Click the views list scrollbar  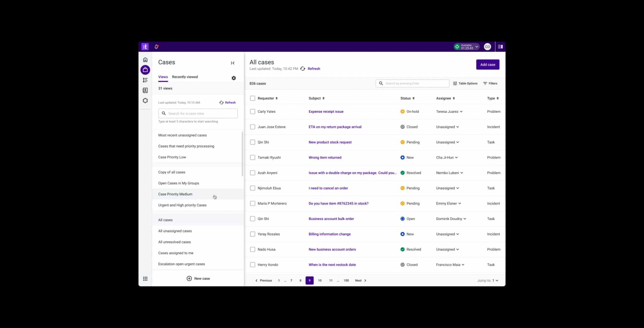click(x=242, y=154)
